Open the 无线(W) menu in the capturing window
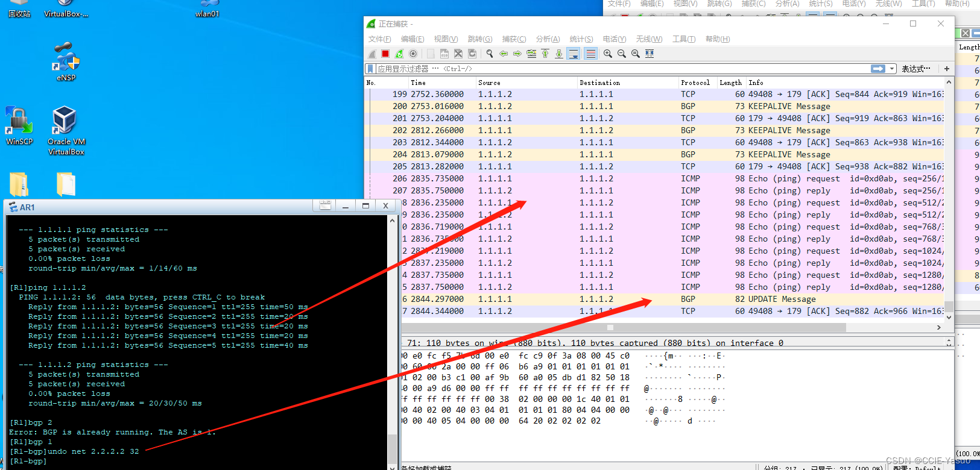 pos(649,39)
